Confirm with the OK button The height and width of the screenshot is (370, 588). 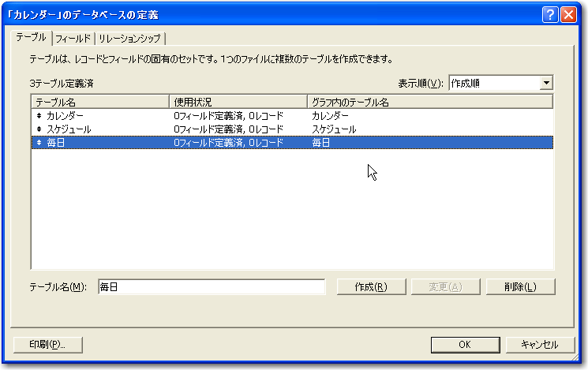(x=465, y=344)
